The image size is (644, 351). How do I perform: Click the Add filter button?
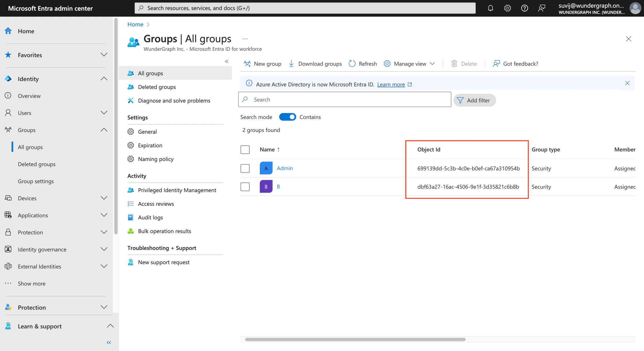click(474, 100)
